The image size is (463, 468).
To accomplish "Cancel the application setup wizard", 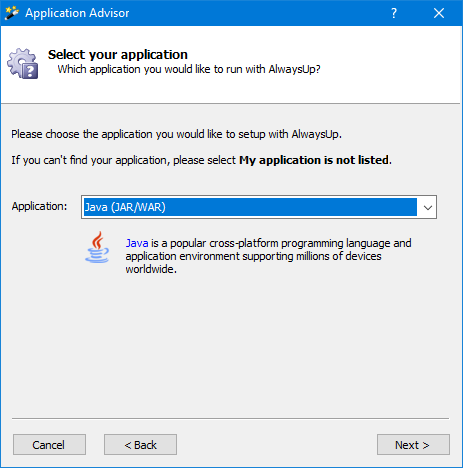I will coord(49,445).
